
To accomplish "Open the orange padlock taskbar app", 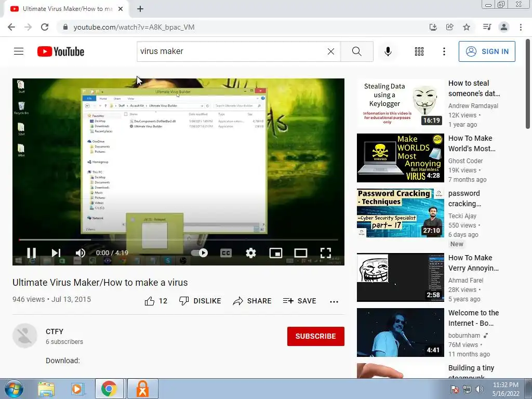I will tap(142, 389).
